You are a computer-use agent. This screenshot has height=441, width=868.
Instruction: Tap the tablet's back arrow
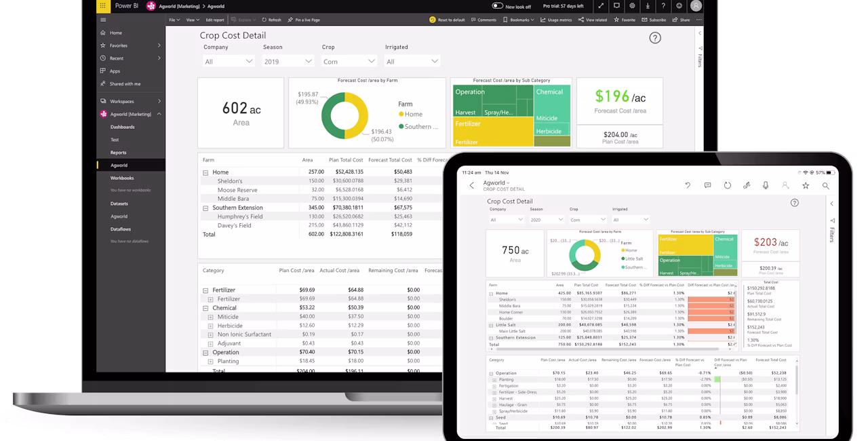pyautogui.click(x=472, y=185)
